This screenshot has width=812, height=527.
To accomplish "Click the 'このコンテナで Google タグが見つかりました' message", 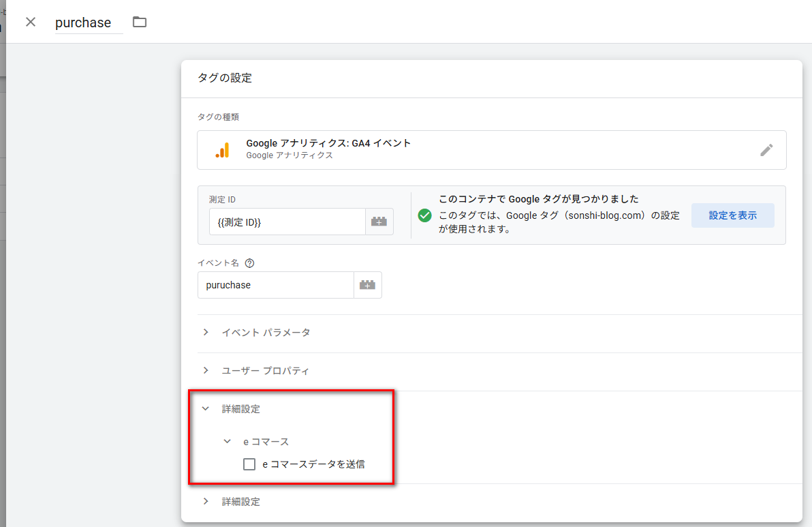I will point(539,199).
